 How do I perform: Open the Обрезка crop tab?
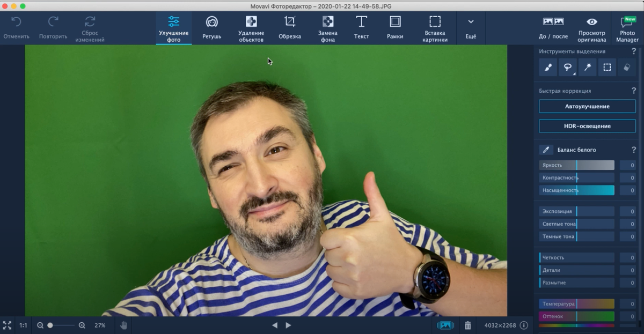pyautogui.click(x=290, y=28)
